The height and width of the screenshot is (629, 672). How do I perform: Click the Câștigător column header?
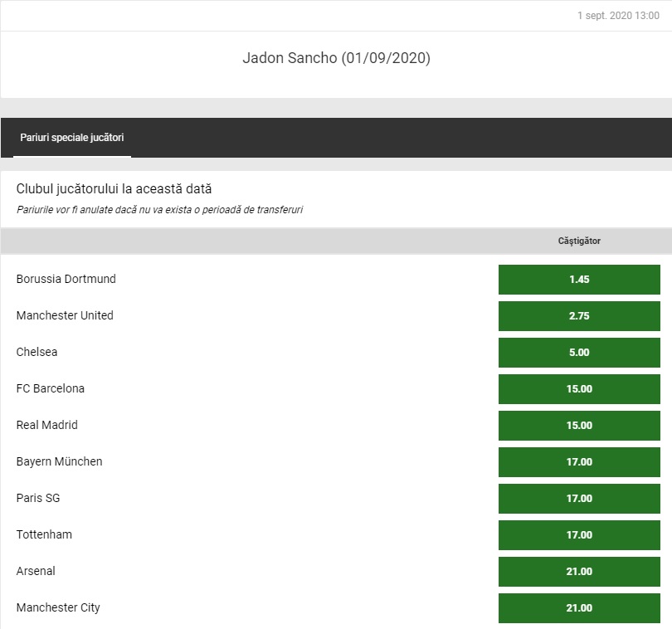[x=579, y=241]
